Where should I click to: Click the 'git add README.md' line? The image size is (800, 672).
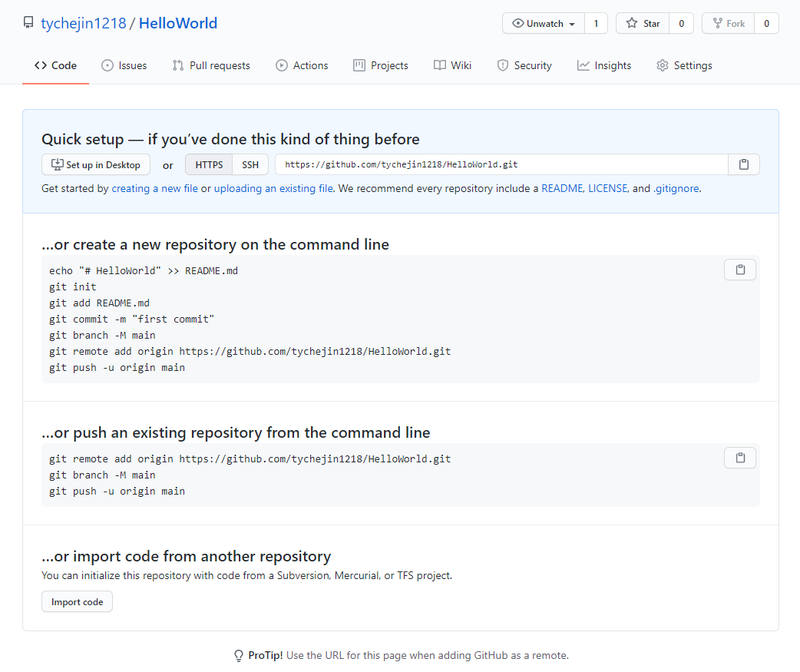coord(100,303)
